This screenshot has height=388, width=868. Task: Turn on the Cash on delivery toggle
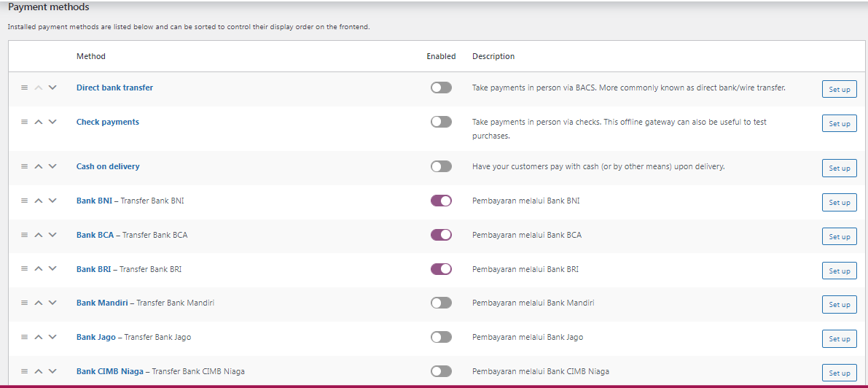[x=441, y=166]
